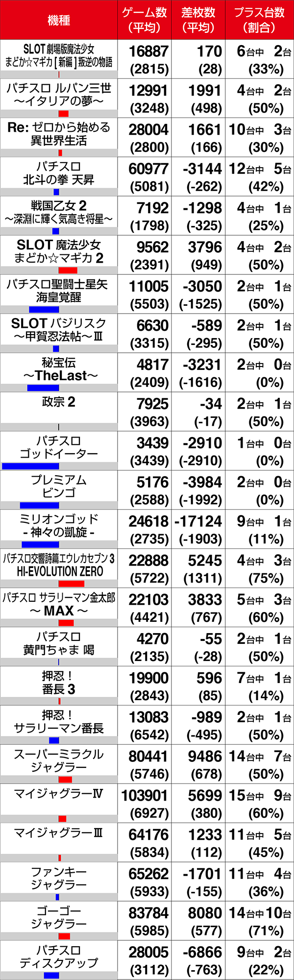Open the ミリオンゴッド 神々の凱旋 row title
The width and height of the screenshot is (294, 980).
[x=59, y=525]
